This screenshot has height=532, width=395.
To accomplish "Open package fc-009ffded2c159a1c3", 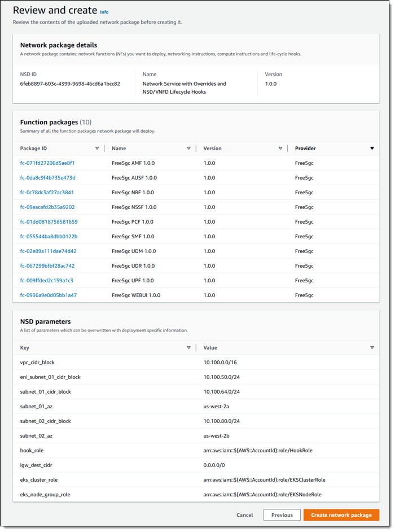I will click(x=47, y=281).
